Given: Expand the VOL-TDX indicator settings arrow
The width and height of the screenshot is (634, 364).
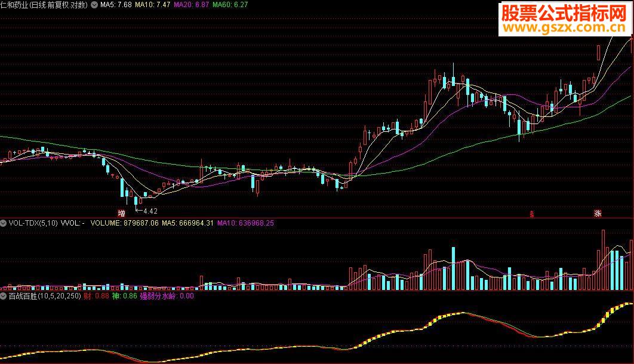Looking at the screenshot, I should 3,223.
